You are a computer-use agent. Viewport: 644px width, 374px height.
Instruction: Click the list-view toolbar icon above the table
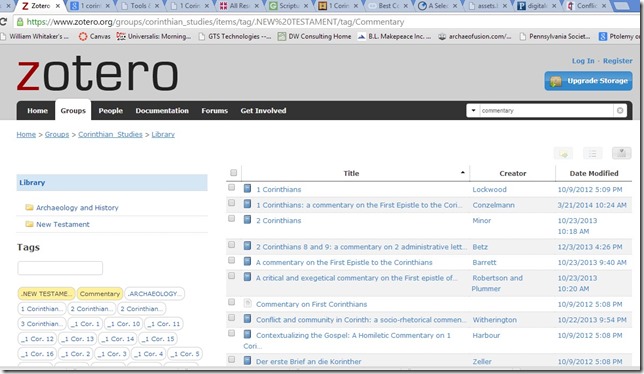(x=593, y=154)
